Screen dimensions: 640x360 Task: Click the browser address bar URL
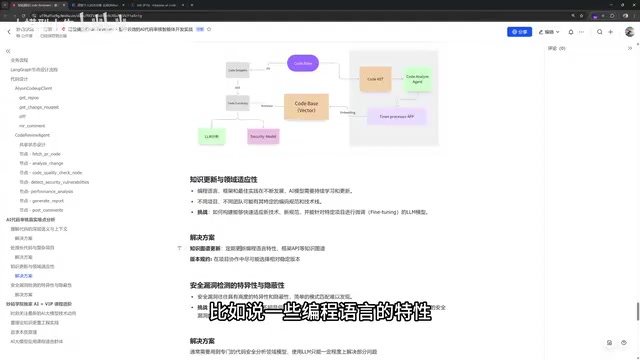(x=91, y=16)
